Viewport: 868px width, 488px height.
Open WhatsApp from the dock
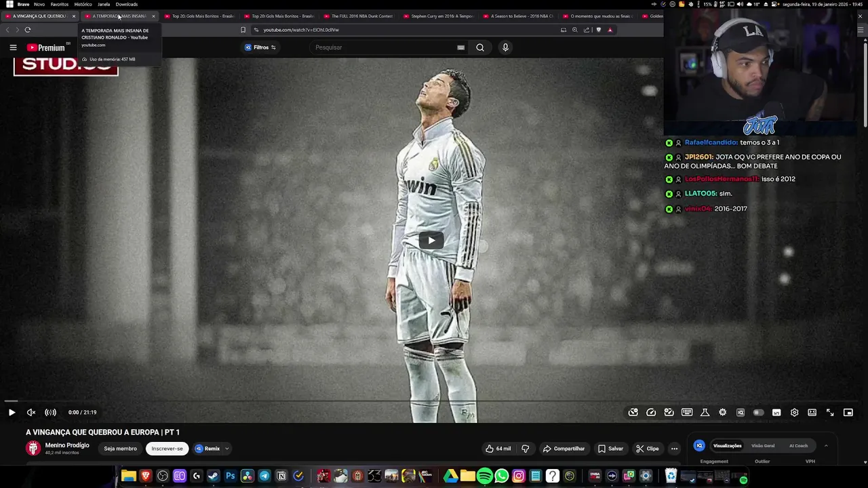(x=502, y=476)
